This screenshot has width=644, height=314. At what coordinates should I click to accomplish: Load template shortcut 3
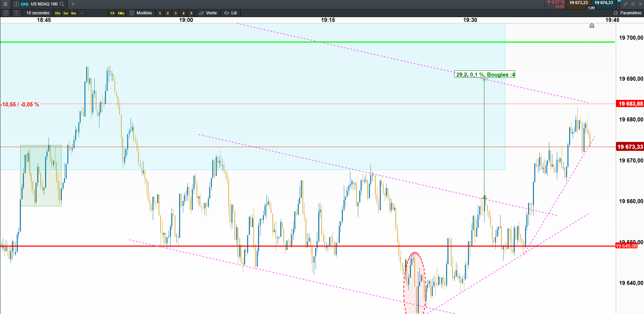175,13
